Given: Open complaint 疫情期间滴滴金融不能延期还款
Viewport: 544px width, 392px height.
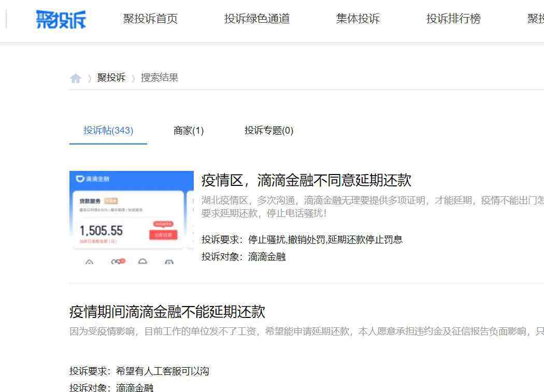Looking at the screenshot, I should pyautogui.click(x=167, y=312).
